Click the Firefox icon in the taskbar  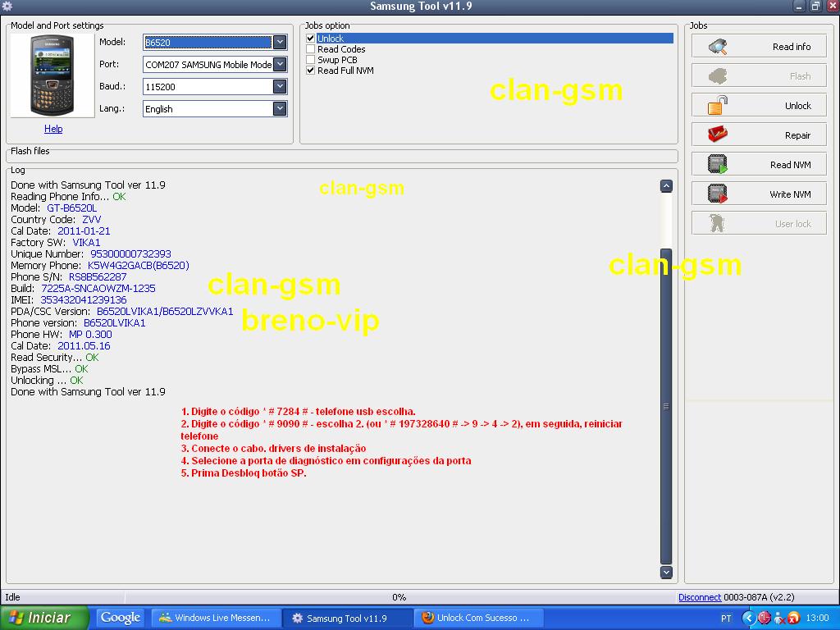[427, 618]
